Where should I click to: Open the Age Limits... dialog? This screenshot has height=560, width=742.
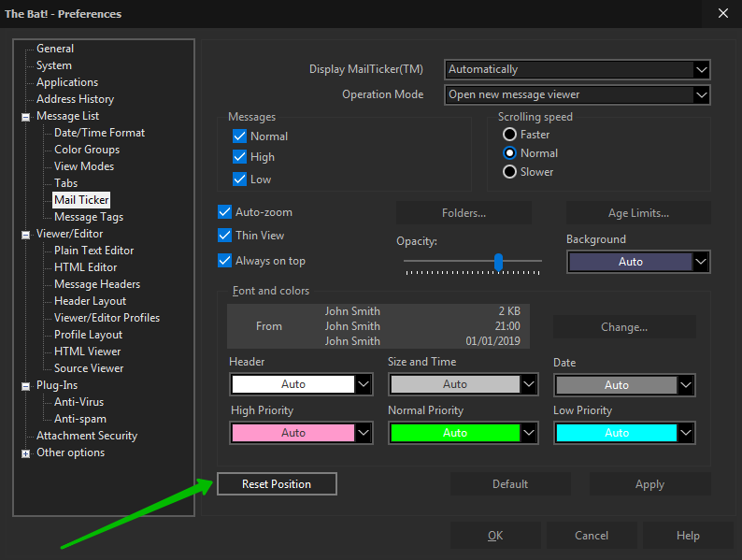point(638,213)
